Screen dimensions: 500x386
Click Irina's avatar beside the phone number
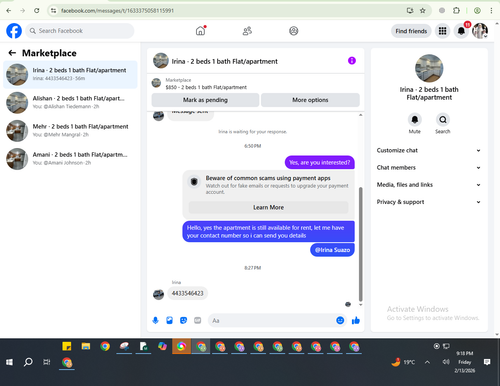coord(158,294)
